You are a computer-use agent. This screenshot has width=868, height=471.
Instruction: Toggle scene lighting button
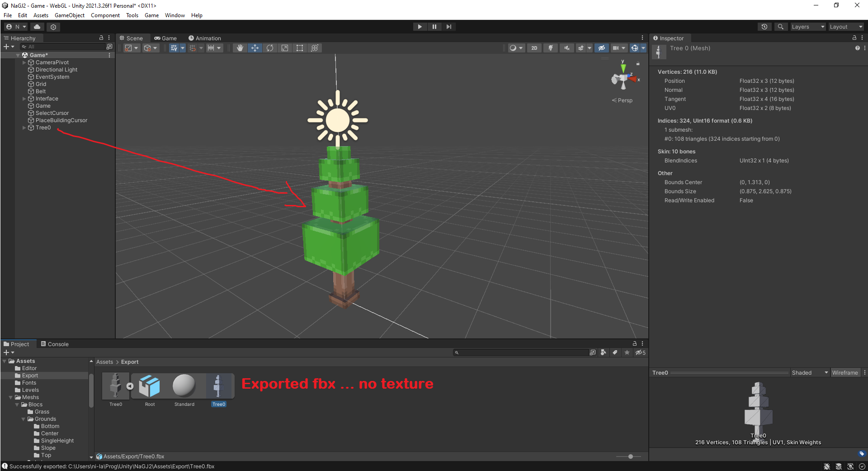click(550, 48)
